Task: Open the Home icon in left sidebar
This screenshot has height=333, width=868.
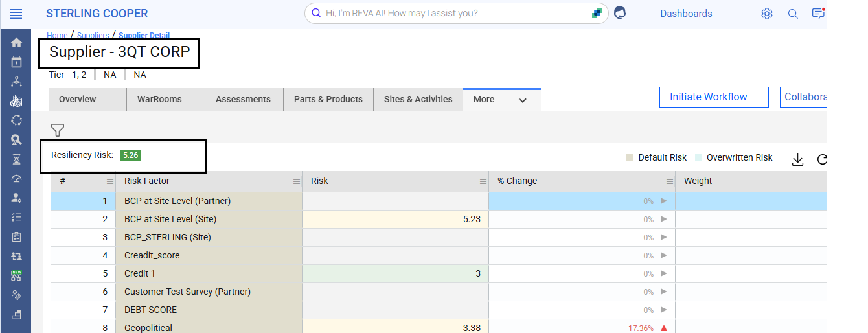Action: point(16,43)
